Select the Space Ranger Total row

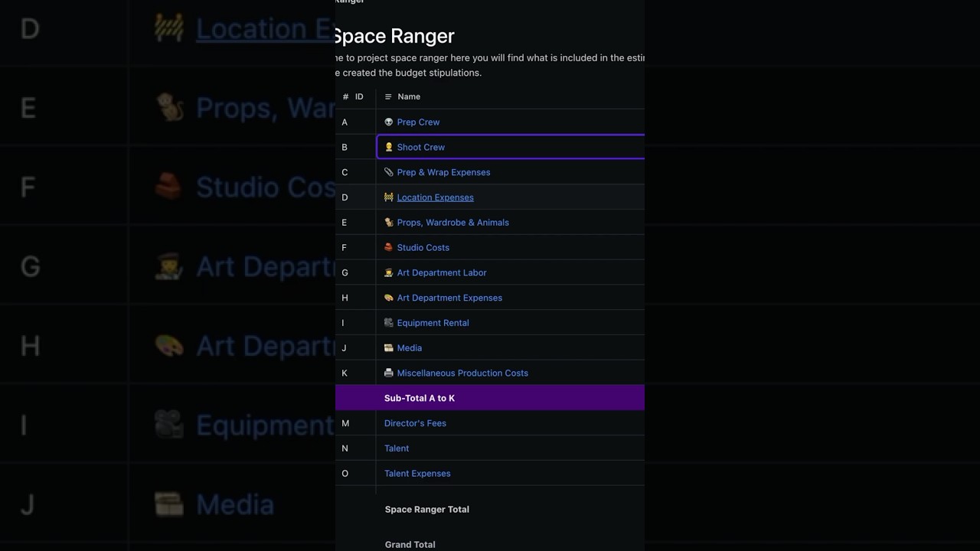coord(490,510)
